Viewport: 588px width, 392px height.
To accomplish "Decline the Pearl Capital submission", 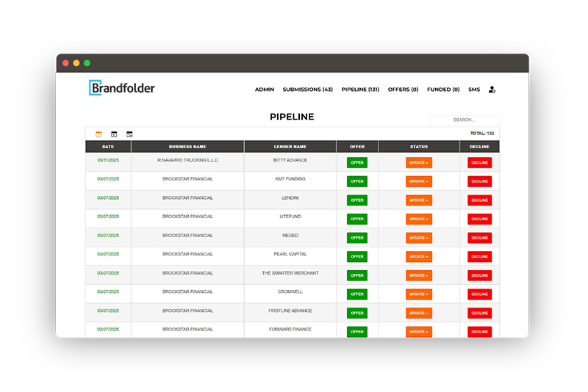I will click(480, 256).
